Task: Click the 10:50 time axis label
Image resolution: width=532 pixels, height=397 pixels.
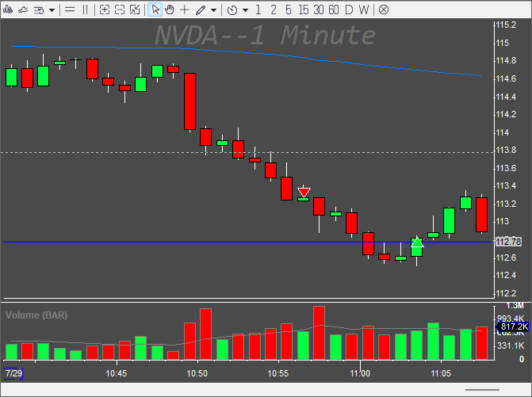Action: (197, 373)
